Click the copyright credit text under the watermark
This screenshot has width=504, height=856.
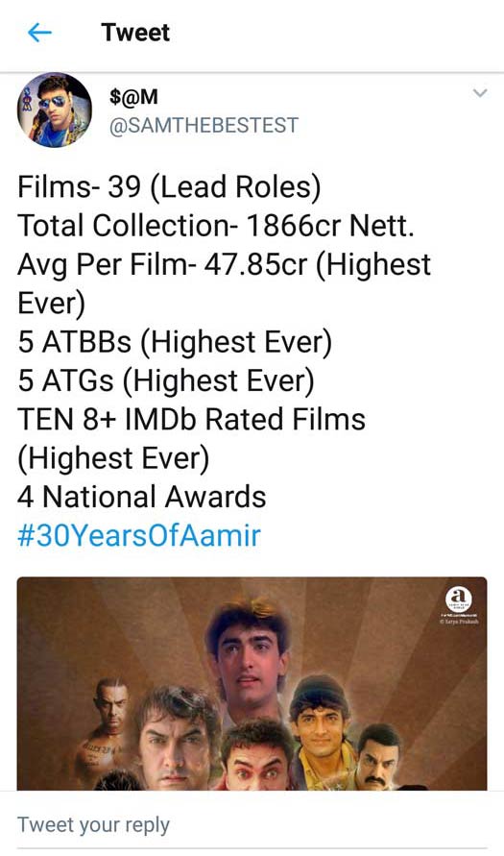click(459, 622)
